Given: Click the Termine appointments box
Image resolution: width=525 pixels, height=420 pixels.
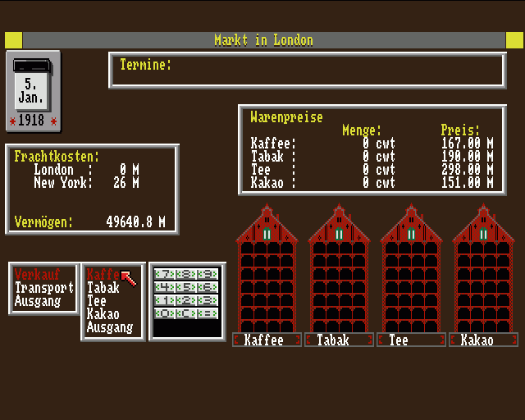Looking at the screenshot, I should (x=307, y=70).
